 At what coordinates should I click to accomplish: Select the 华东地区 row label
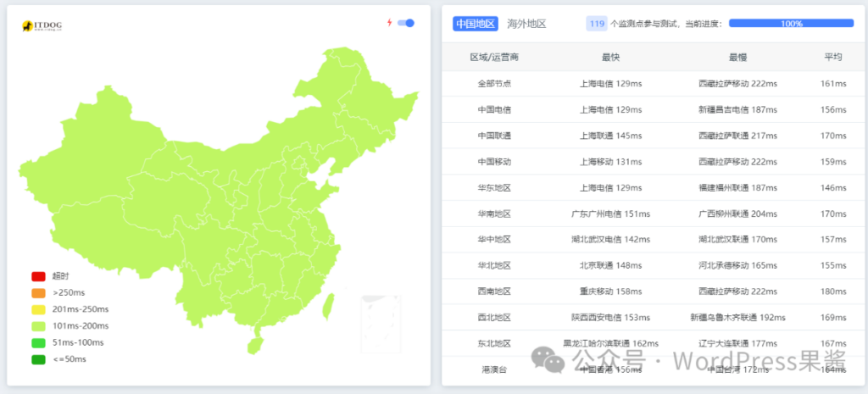coord(494,187)
